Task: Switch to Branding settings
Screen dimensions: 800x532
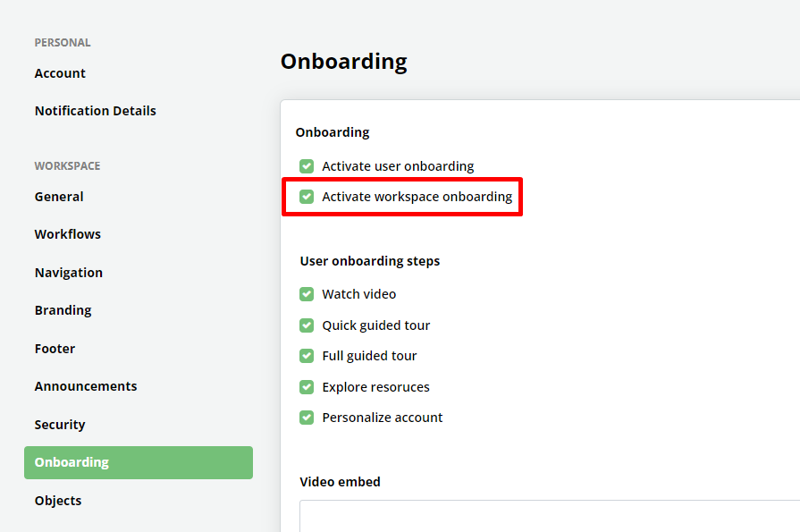Action: click(63, 310)
